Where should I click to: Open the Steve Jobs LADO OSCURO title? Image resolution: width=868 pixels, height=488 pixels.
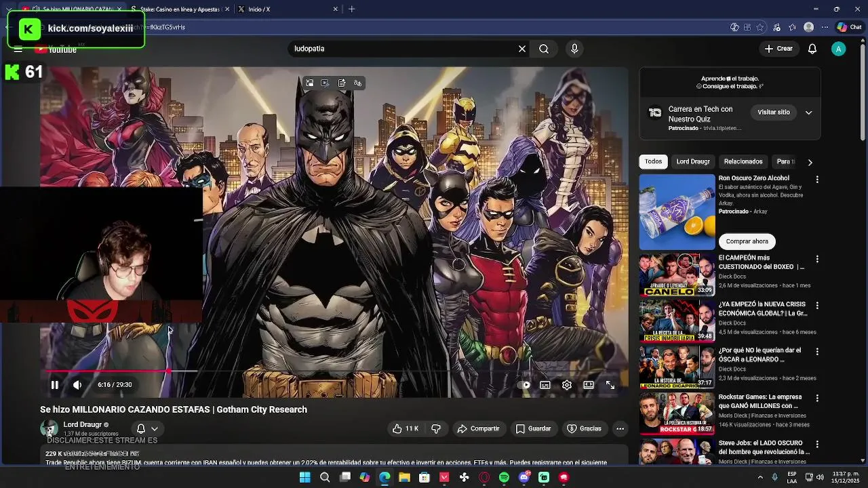click(764, 447)
